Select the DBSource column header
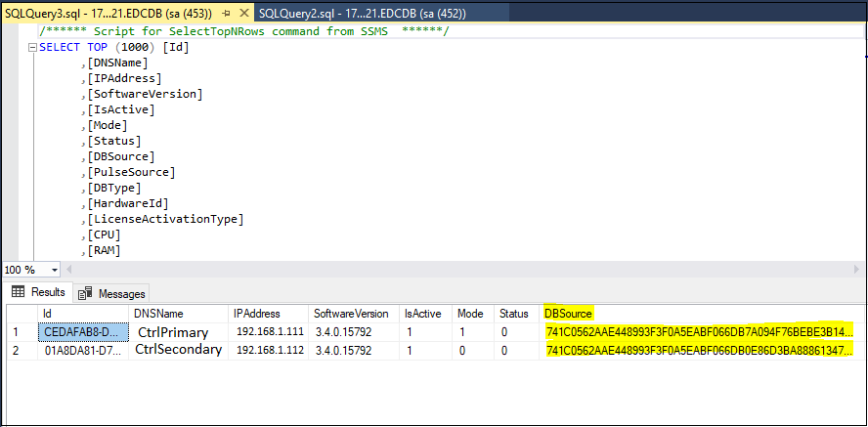 pos(568,314)
